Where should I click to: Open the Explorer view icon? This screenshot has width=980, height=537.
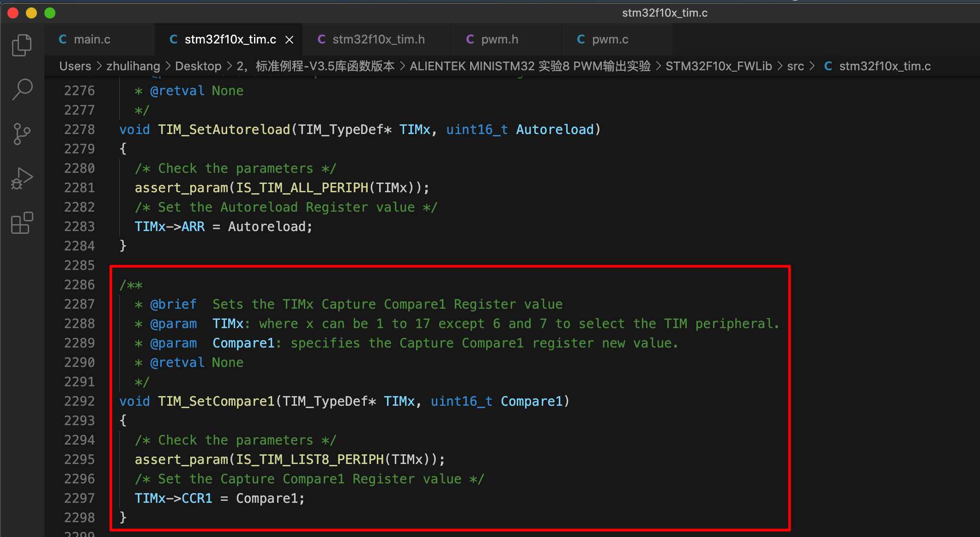[x=22, y=45]
